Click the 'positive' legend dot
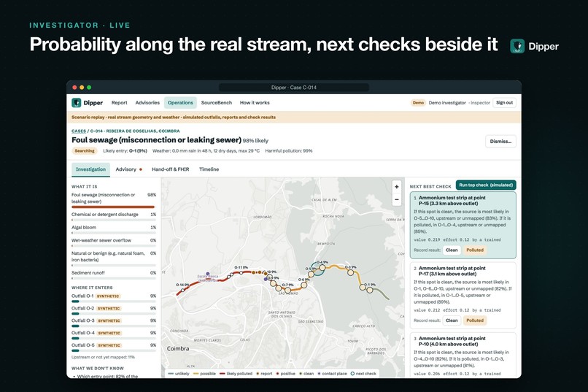The height and width of the screenshot is (392, 588). click(277, 374)
